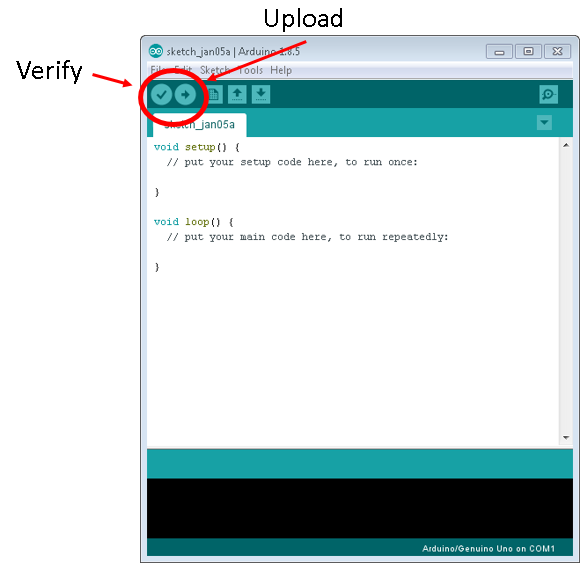Open the Help menu
This screenshot has width=581, height=565.
(281, 70)
